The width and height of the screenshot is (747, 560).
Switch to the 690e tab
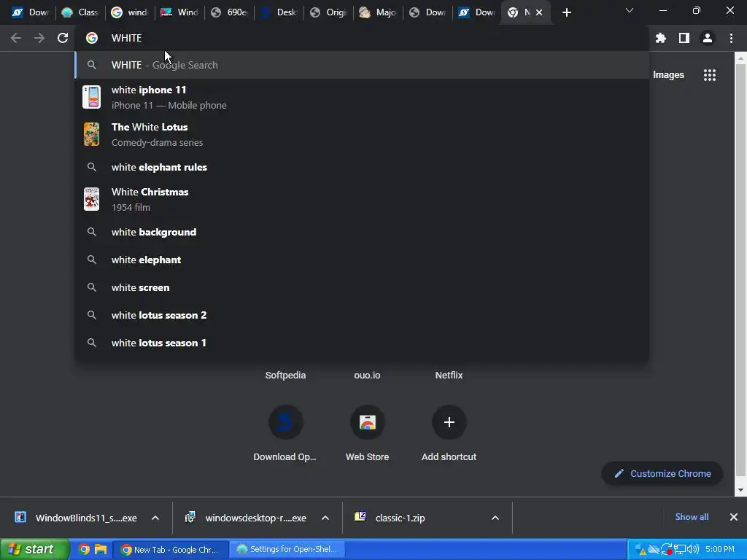(x=230, y=12)
